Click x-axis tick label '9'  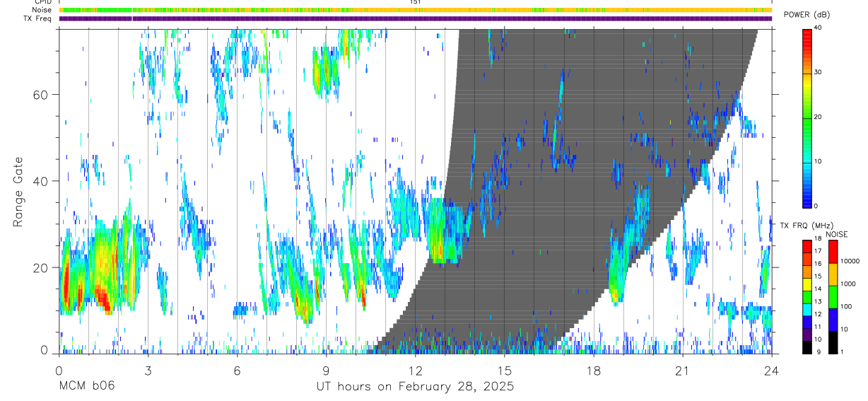tap(326, 369)
